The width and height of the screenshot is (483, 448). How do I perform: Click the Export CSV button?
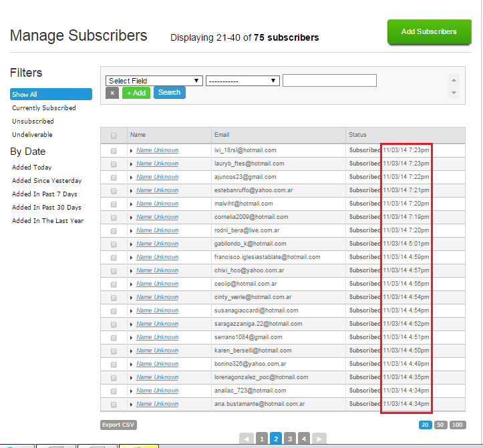[118, 425]
